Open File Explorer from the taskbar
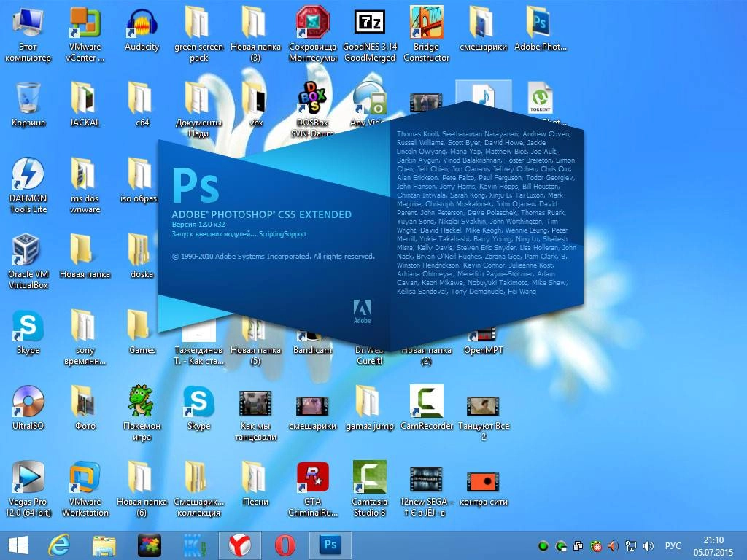The image size is (747, 560). [x=104, y=545]
